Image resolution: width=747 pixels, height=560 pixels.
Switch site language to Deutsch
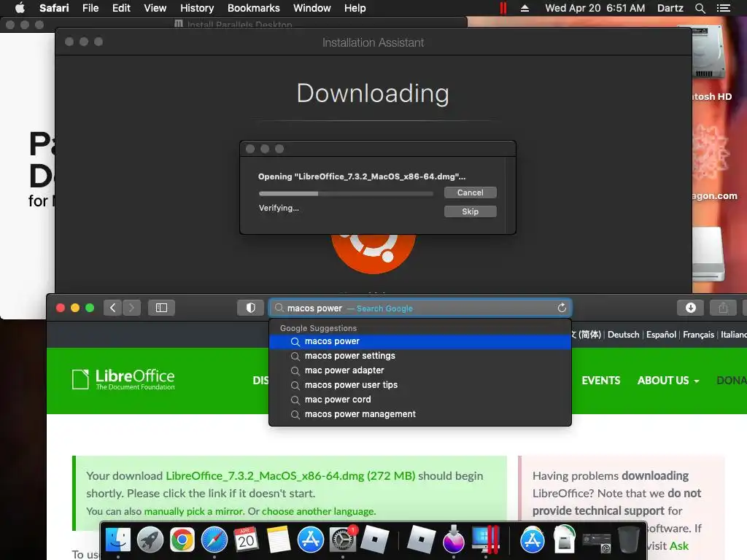(623, 335)
